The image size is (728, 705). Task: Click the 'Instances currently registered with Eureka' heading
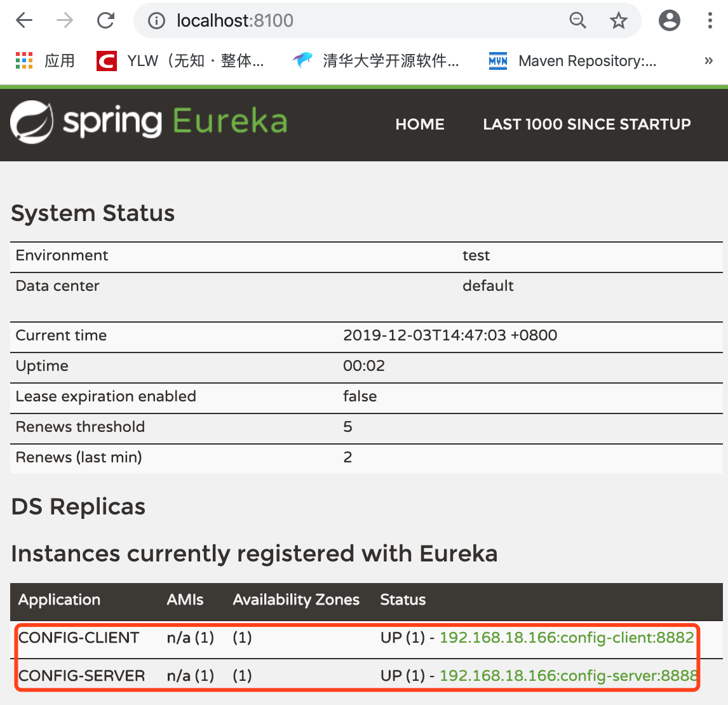tap(255, 554)
